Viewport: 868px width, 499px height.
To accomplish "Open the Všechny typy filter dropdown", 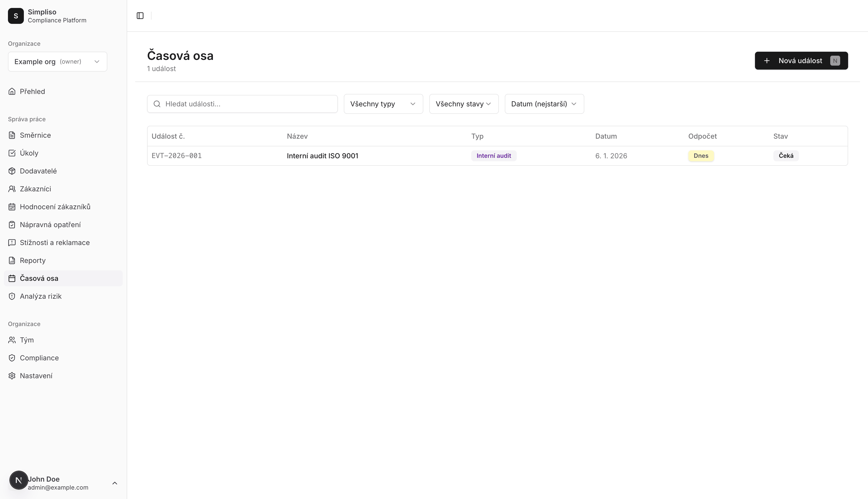I will pos(383,104).
